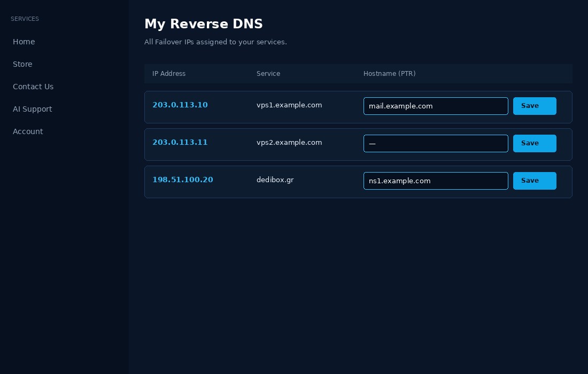The height and width of the screenshot is (374, 588).
Task: Click the IP address 203.0.113.11
Action: click(x=180, y=143)
